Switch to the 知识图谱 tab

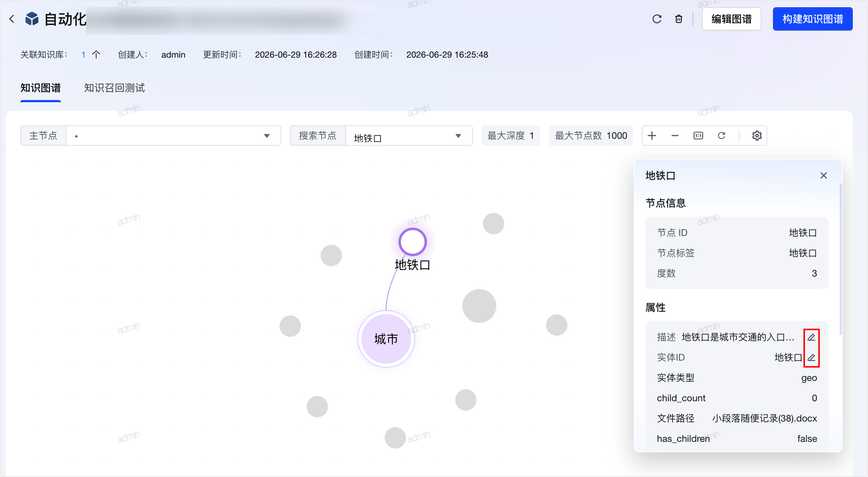(41, 88)
